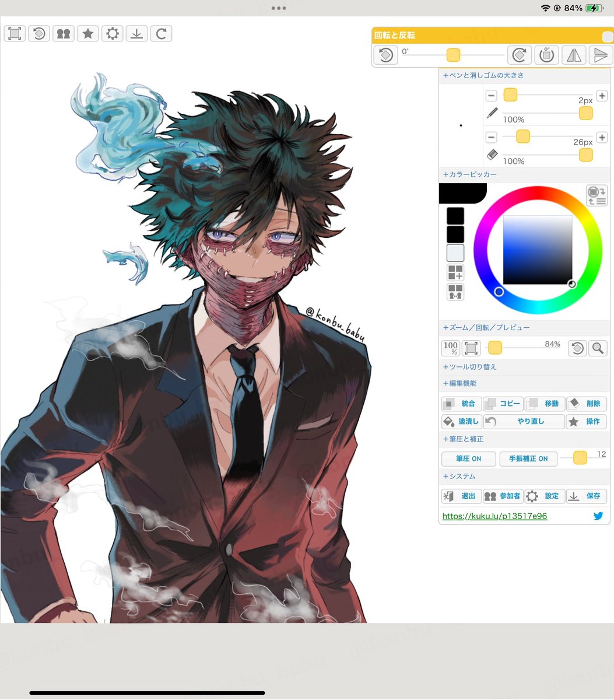
Task: Click the saturation square picker marker
Action: [572, 283]
